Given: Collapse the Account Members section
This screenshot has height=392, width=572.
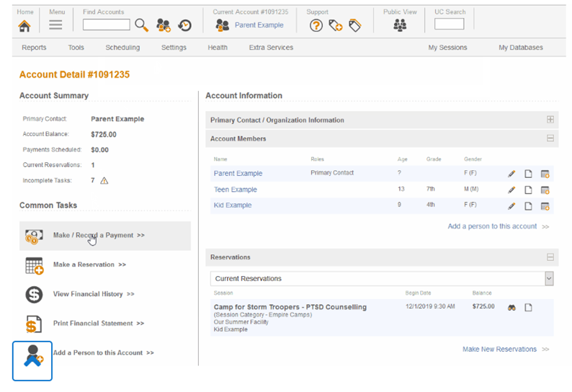Looking at the screenshot, I should (550, 138).
